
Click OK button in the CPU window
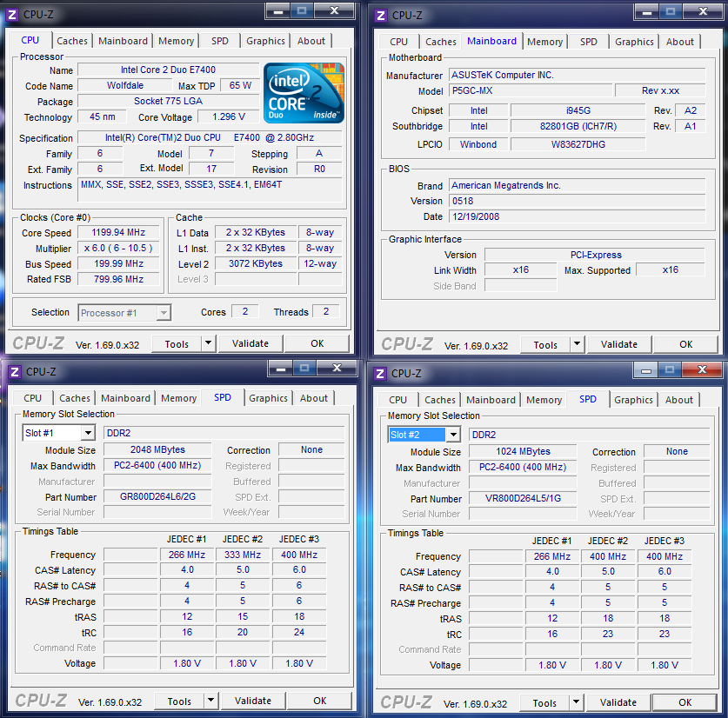(317, 343)
